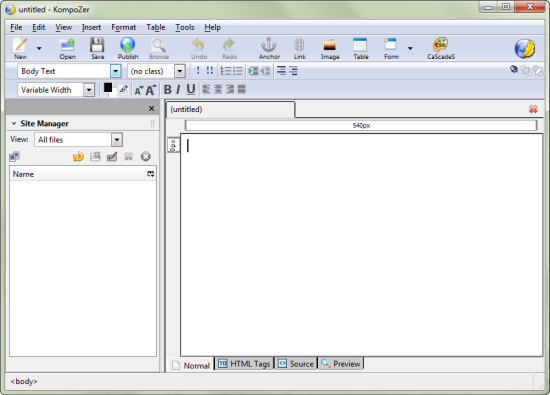This screenshot has width=550, height=395.
Task: Align text right
Action: [230, 89]
